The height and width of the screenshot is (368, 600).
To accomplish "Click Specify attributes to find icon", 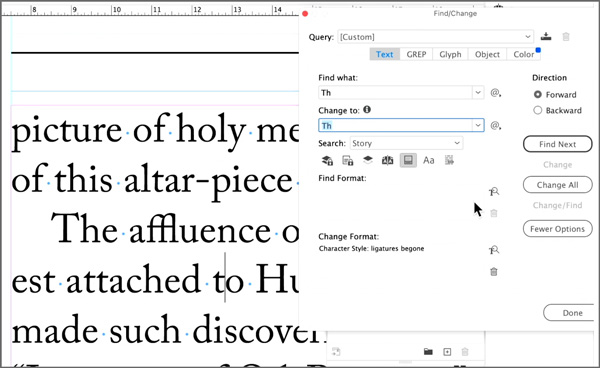I will coord(494,192).
